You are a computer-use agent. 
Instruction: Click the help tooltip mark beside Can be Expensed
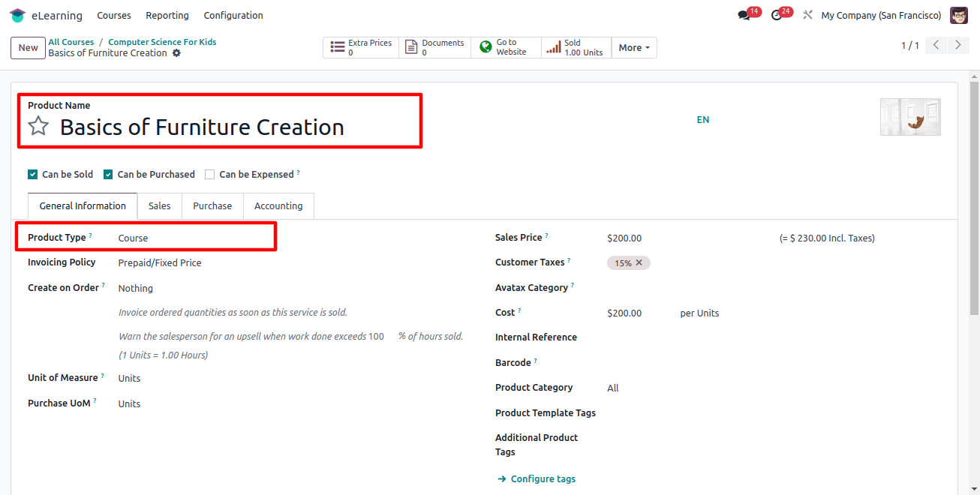pos(298,172)
